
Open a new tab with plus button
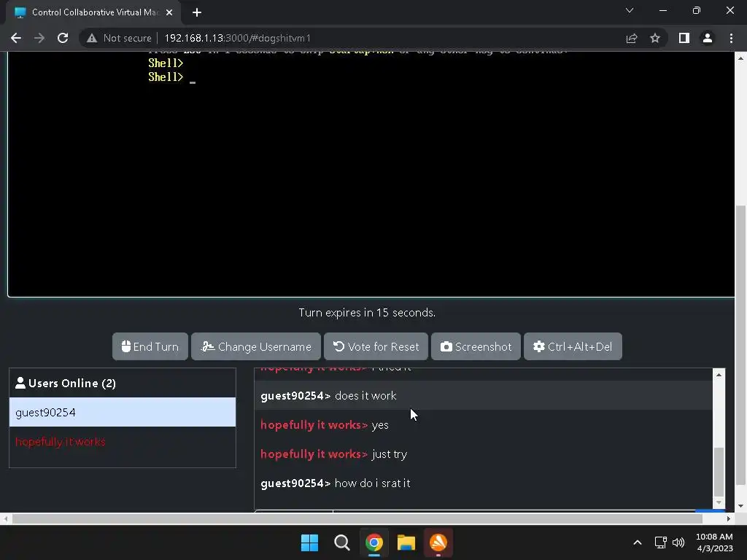[197, 12]
